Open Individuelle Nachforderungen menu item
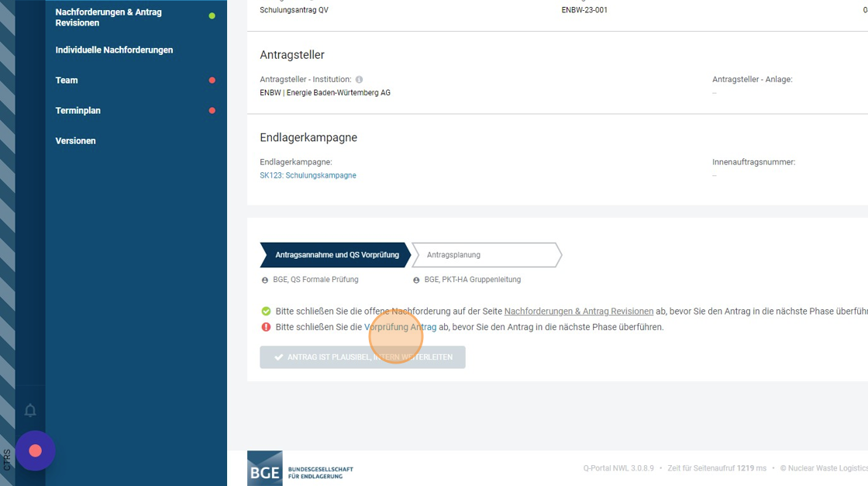Screen dimensions: 868x486 (114, 50)
